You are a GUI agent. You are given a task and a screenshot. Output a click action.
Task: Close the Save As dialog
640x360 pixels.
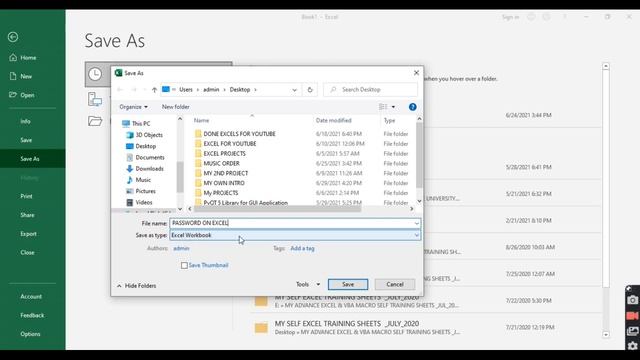point(416,73)
